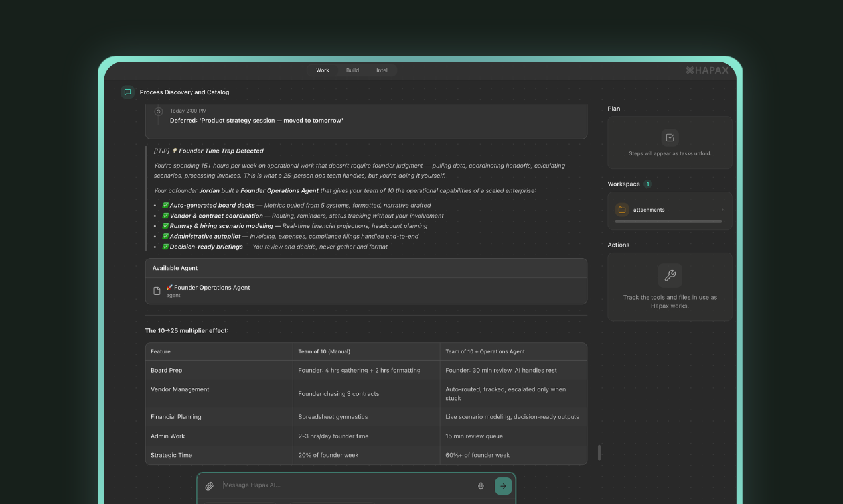Click the document icon beside Founder Operations Agent
This screenshot has height=504, width=843.
click(x=157, y=290)
